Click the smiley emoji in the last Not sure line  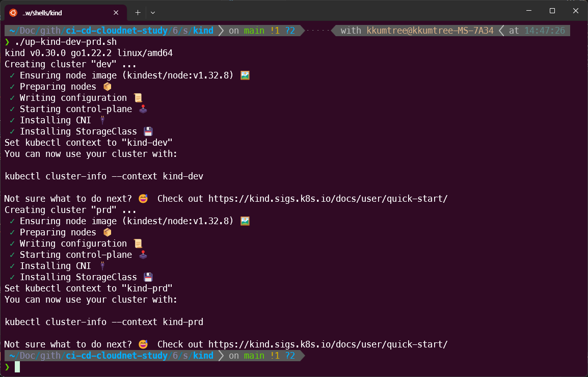(x=143, y=344)
